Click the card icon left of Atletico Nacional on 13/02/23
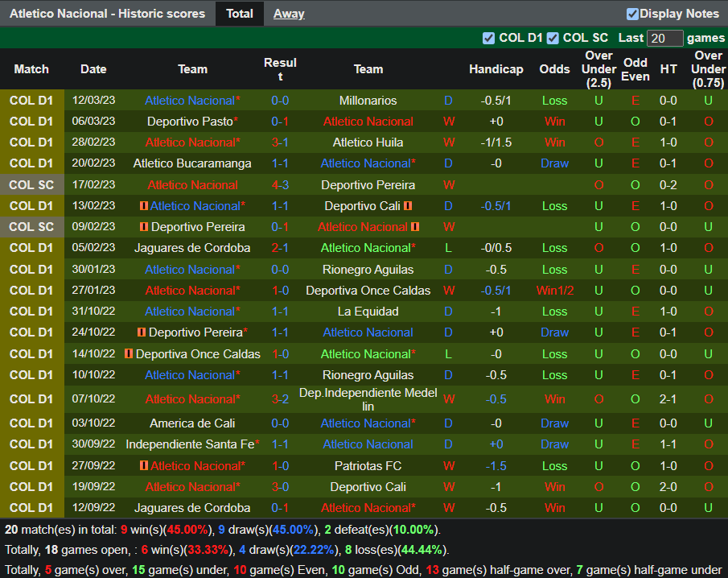Viewport: 728px width, 578px height. point(144,205)
